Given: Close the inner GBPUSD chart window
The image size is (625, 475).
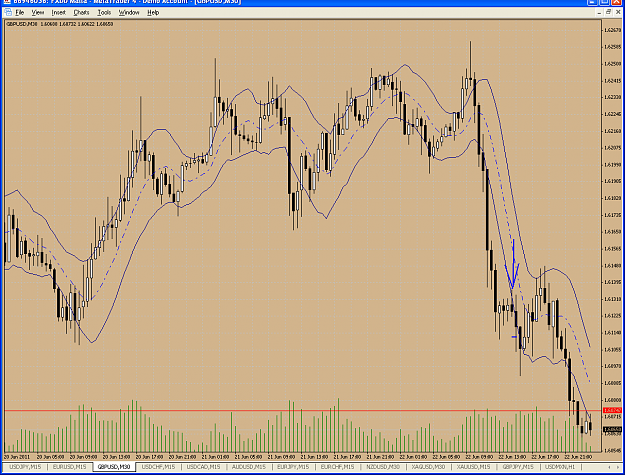Looking at the screenshot, I should 617,13.
